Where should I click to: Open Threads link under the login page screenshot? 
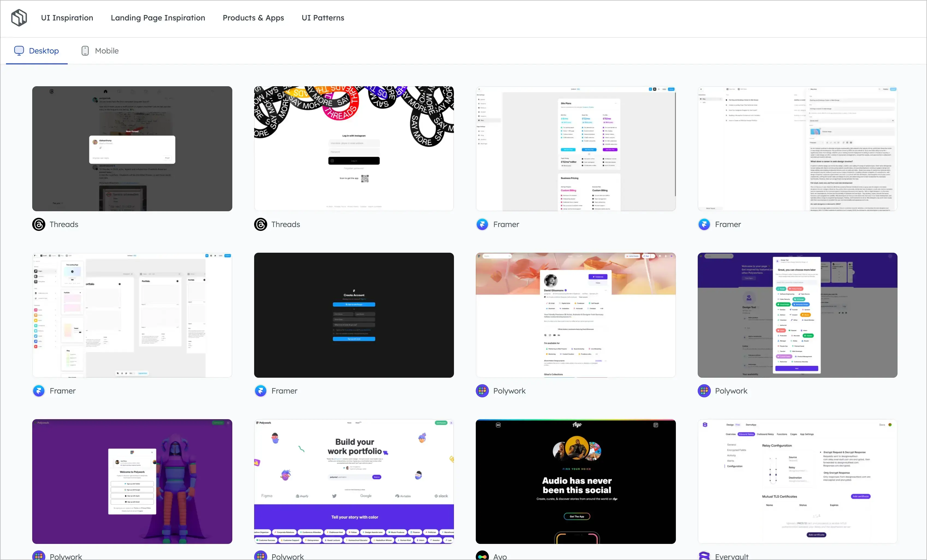[286, 225]
